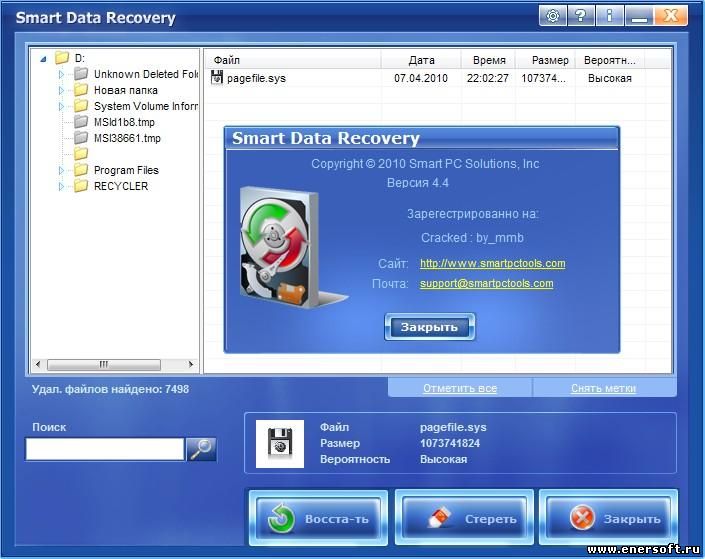Viewport: 705px width, 559px height.
Task: Click the 1073741824 size value in details
Action: 450,443
